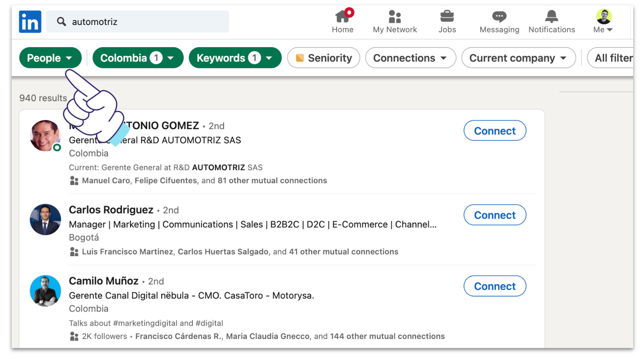Focus the search field containing automotriz

137,22
